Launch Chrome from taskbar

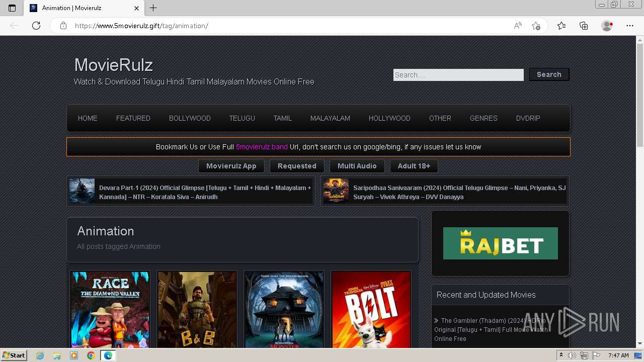click(91, 355)
